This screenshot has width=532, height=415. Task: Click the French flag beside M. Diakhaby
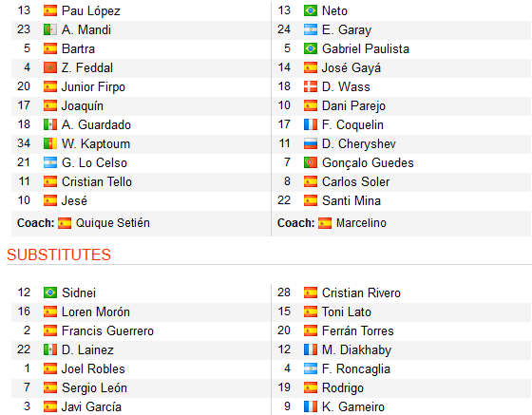pyautogui.click(x=311, y=349)
